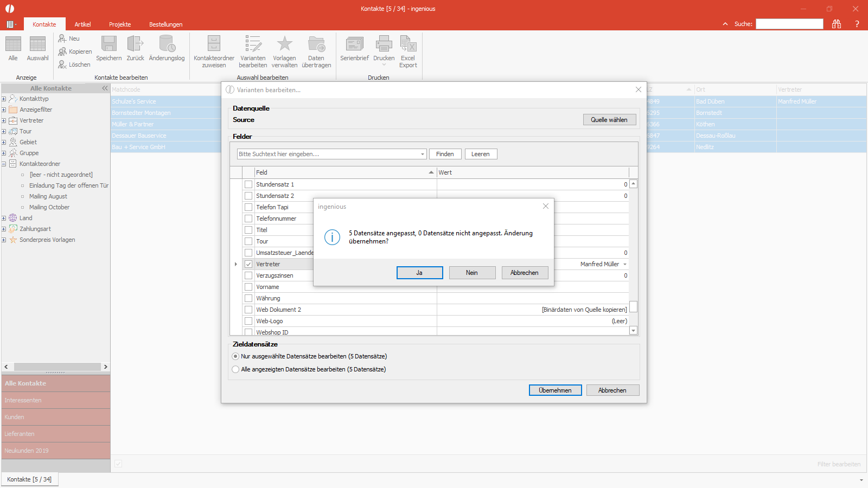The height and width of the screenshot is (488, 868).
Task: Expand the Kontakttyp tree node
Action: (x=4, y=99)
